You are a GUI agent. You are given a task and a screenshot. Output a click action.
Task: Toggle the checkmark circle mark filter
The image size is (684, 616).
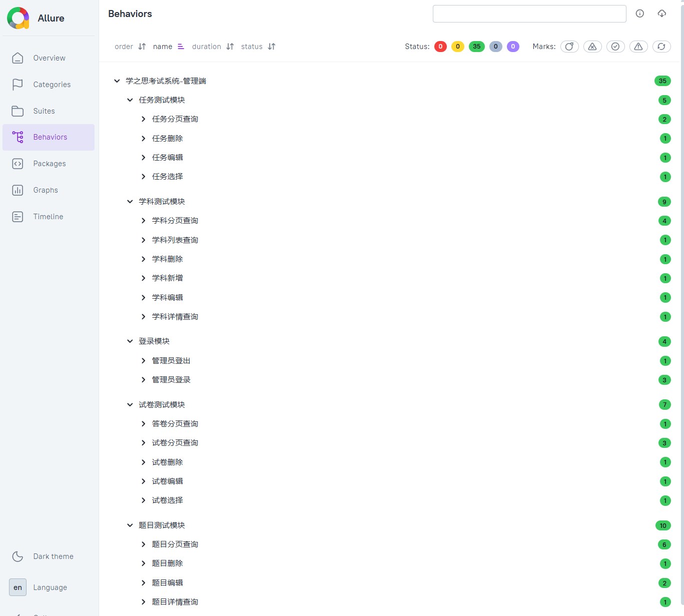[615, 47]
